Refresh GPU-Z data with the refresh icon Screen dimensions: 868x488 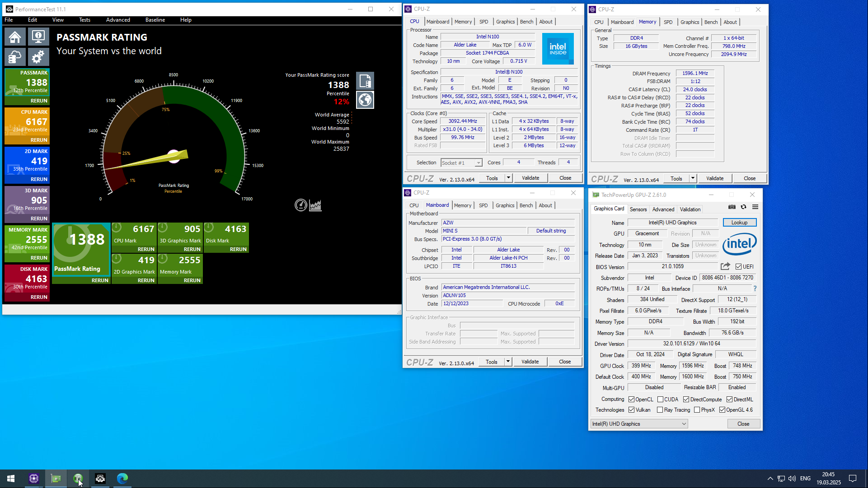pyautogui.click(x=744, y=207)
